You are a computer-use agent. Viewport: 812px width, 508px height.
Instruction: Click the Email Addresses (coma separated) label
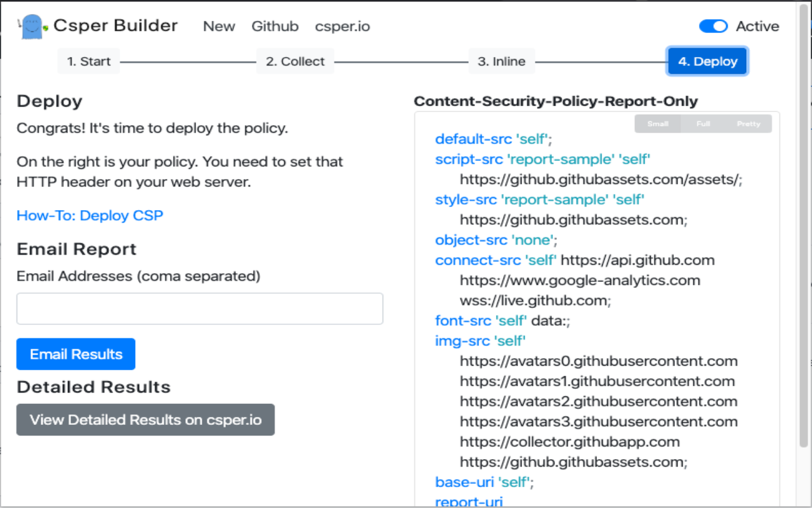[x=138, y=276]
